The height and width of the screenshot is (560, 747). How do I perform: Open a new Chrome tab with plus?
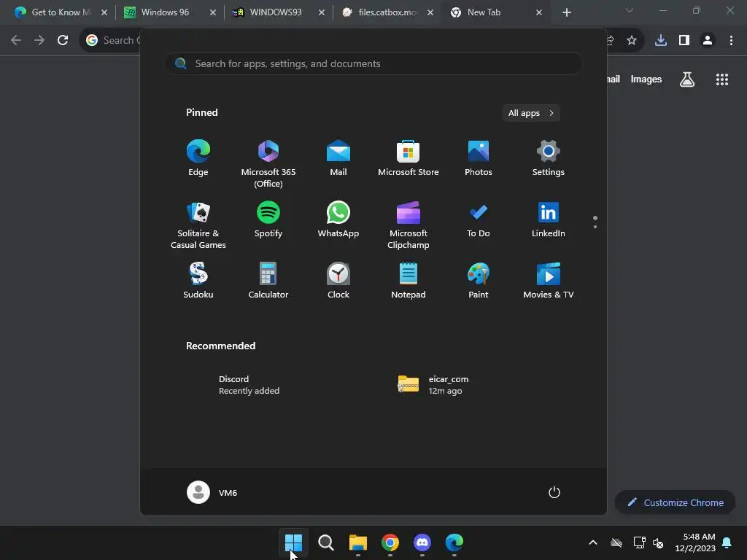(x=566, y=12)
